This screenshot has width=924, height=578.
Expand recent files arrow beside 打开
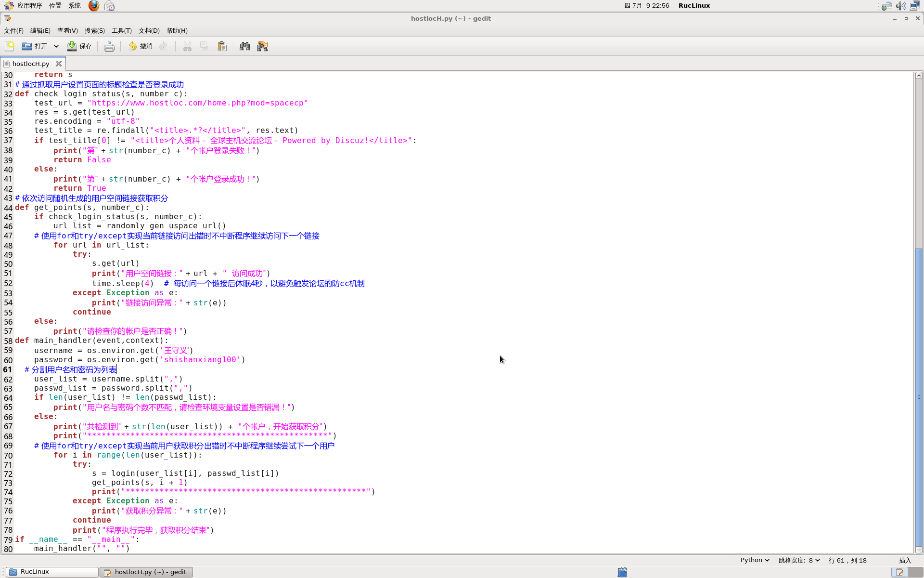[56, 46]
